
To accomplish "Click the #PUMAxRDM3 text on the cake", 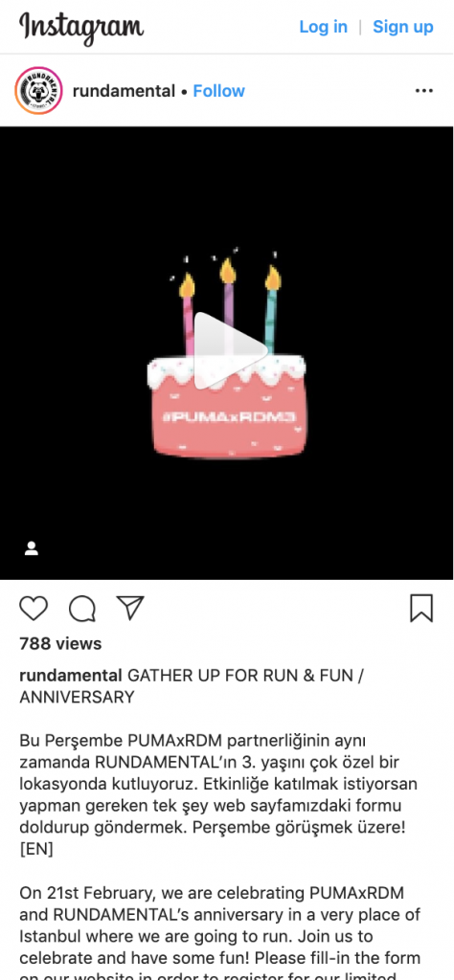I will click(x=228, y=417).
